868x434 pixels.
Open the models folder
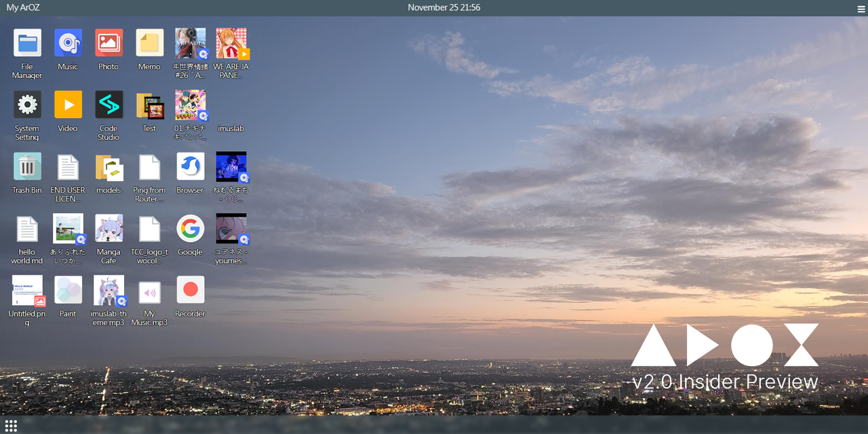click(108, 167)
